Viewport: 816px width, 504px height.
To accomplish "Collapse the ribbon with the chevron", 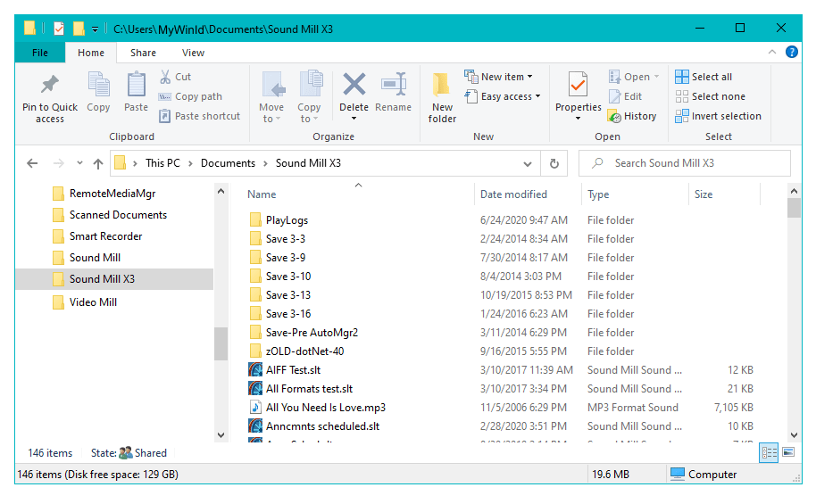I will coord(772,52).
